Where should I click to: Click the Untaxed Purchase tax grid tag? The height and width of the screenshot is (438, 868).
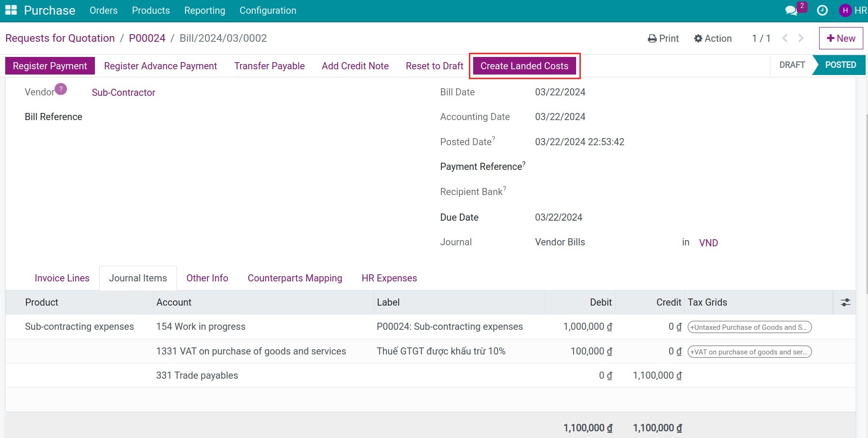click(x=749, y=327)
